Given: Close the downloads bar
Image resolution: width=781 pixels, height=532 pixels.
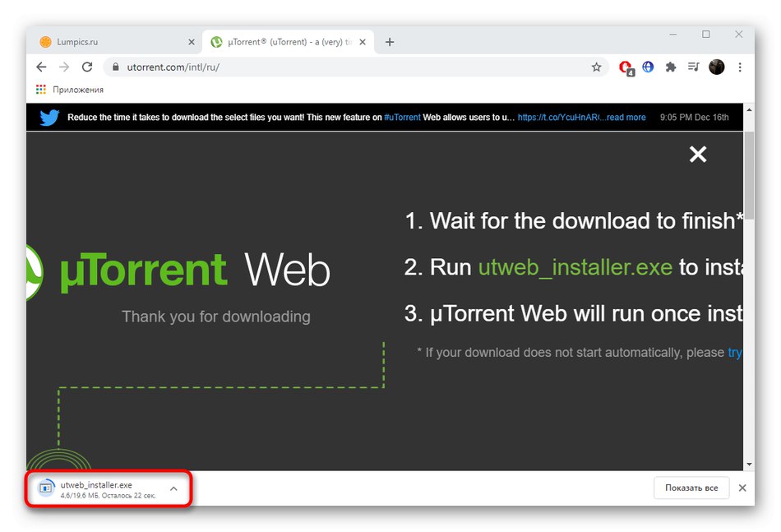Looking at the screenshot, I should 742,488.
